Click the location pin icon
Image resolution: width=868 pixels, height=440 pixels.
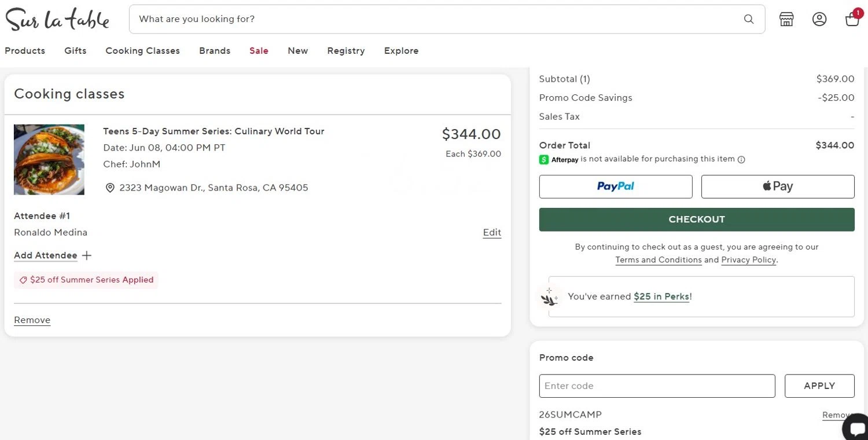tap(110, 188)
